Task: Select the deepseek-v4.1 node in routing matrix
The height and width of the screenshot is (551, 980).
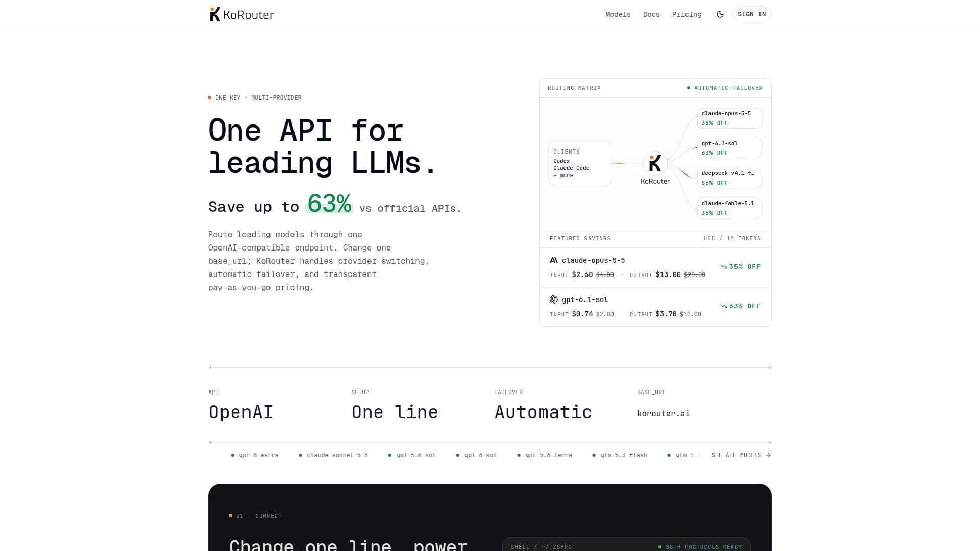Action: pos(729,178)
